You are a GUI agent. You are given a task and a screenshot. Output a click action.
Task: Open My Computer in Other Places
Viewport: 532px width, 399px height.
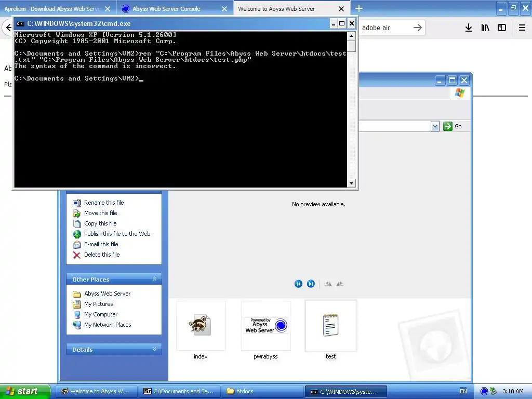101,314
